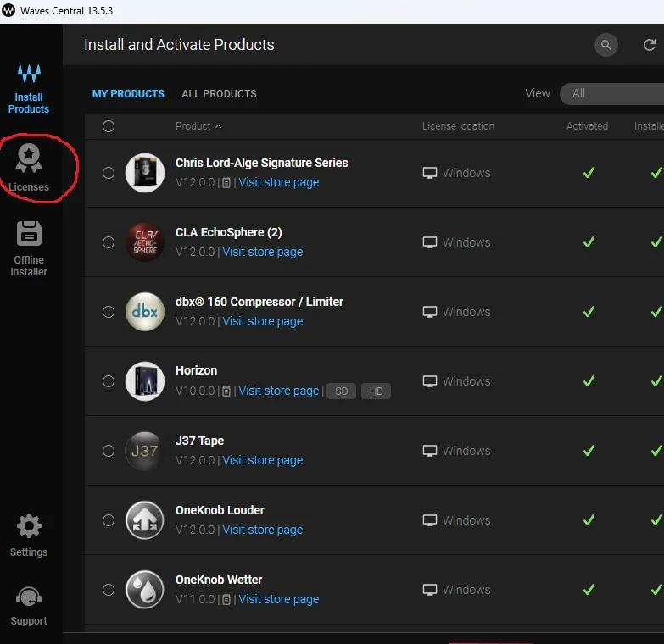Viewport: 664px width, 644px height.
Task: Click the OneKnob Wetter product title
Action: [219, 580]
